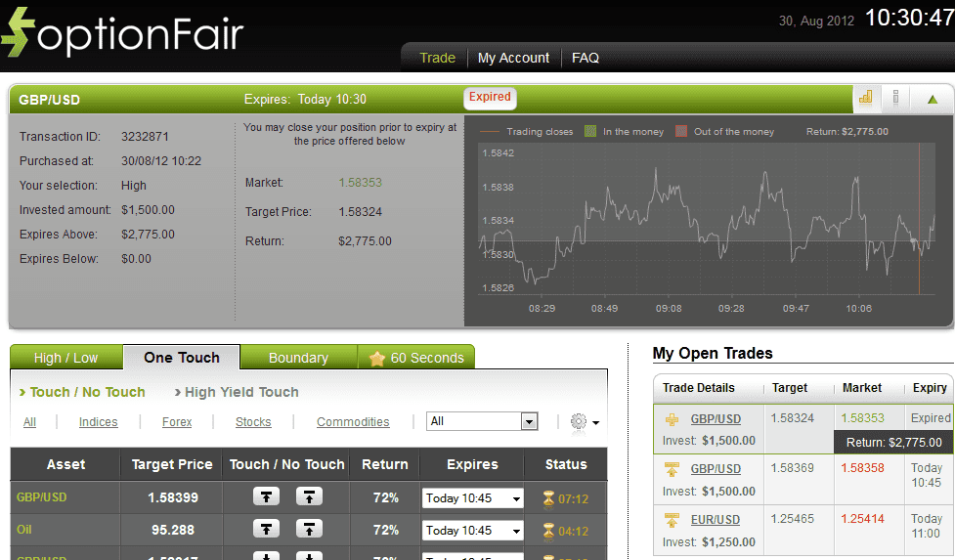Click the Out of the money legend swatch
This screenshot has height=560, width=955.
(681, 131)
